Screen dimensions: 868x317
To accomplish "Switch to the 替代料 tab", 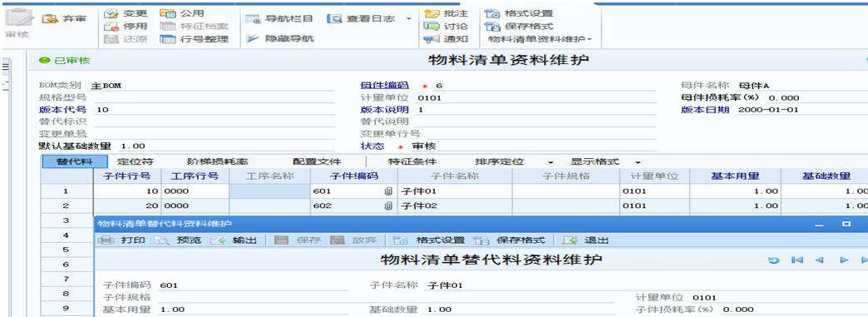I will point(74,161).
